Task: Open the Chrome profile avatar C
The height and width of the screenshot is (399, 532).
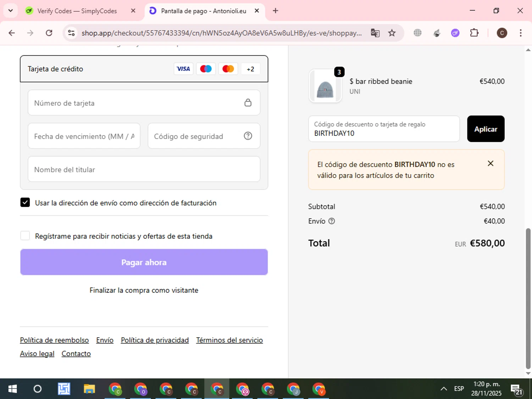Action: pos(501,33)
